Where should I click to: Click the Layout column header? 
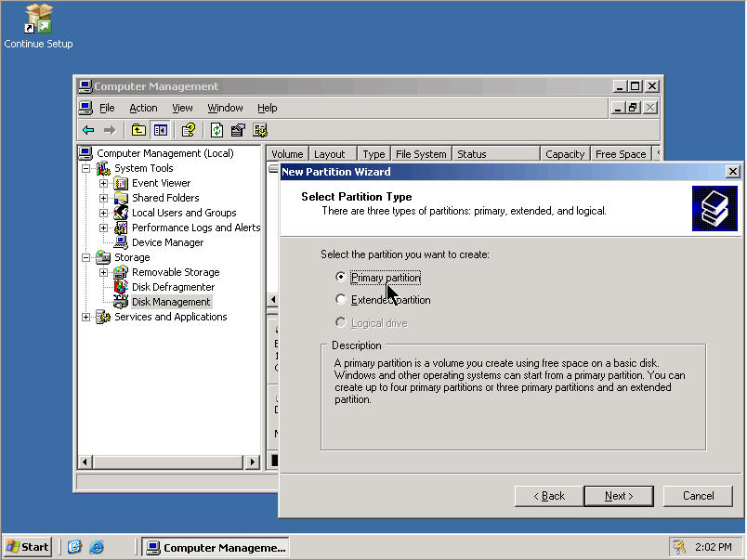coord(333,154)
